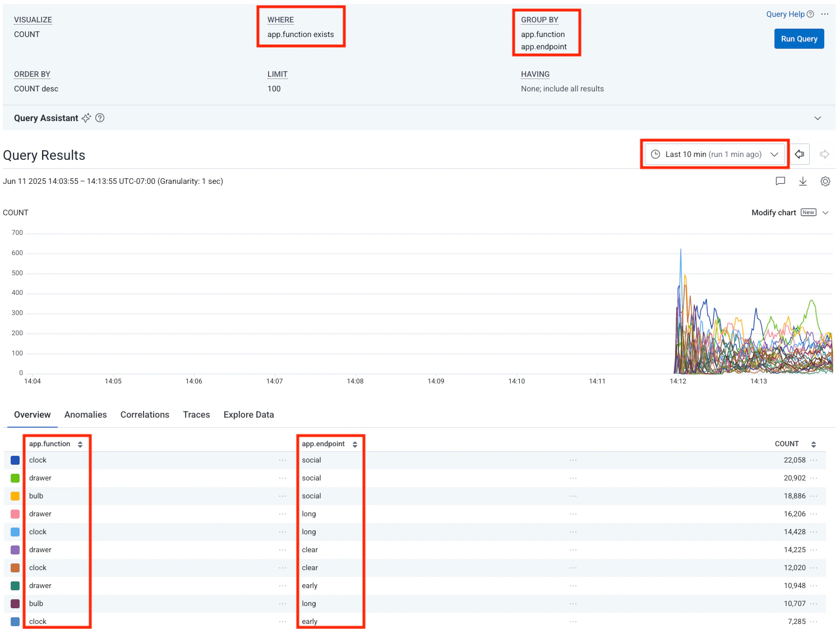Viewport: 840px width, 629px height.
Task: Select the blue color swatch beside the first clock row
Action: pos(15,460)
